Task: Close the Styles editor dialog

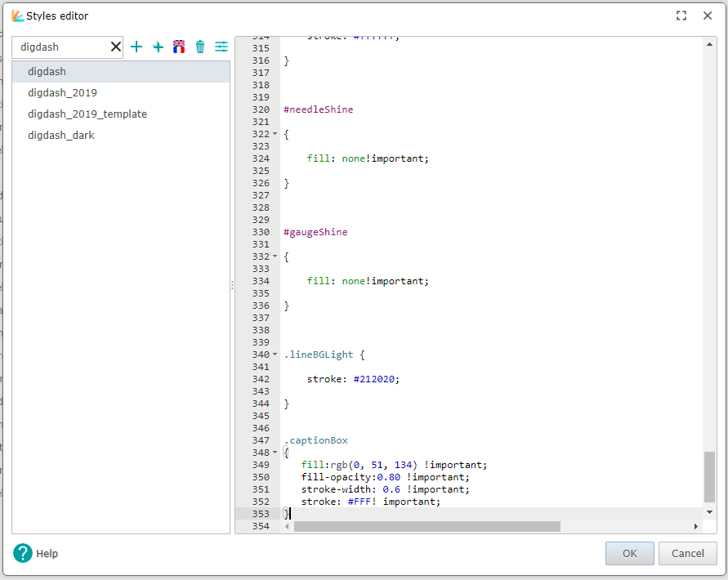Action: [708, 16]
